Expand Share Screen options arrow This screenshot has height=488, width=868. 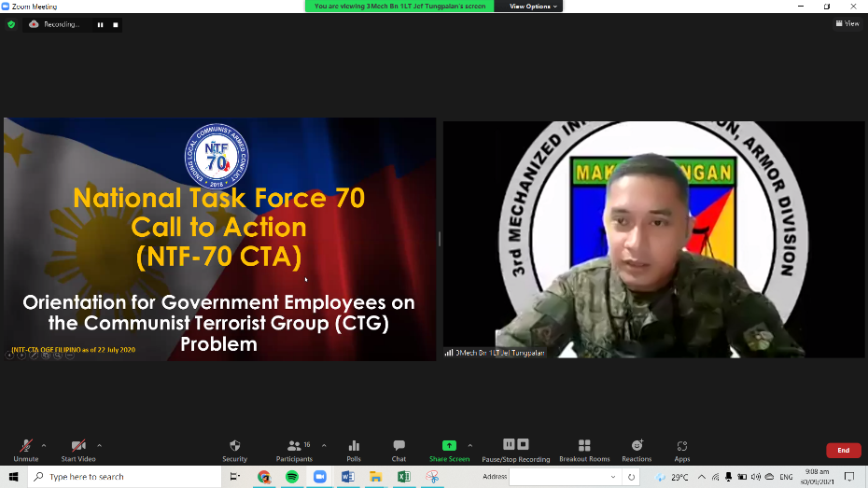coord(470,445)
